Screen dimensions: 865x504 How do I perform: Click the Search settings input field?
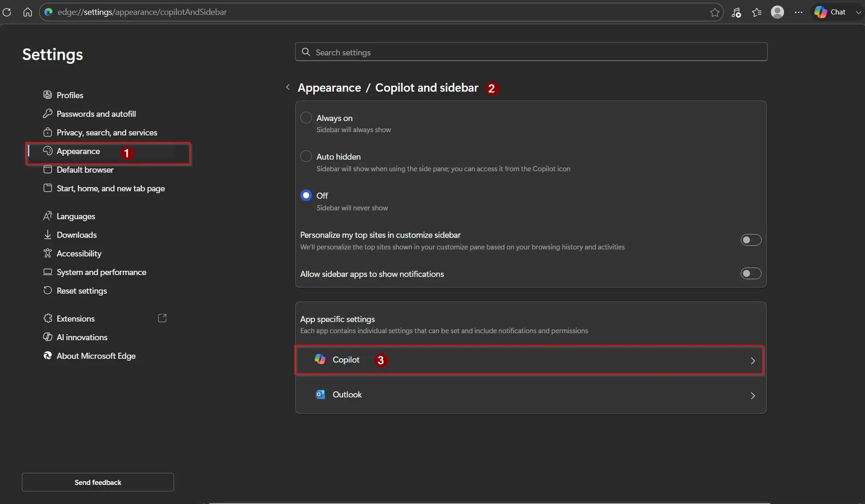click(x=531, y=52)
